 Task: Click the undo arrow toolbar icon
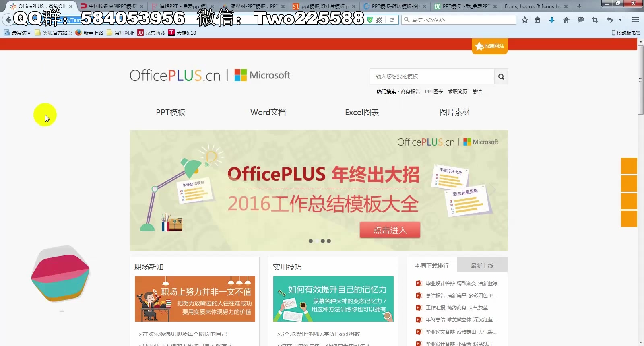tap(610, 20)
